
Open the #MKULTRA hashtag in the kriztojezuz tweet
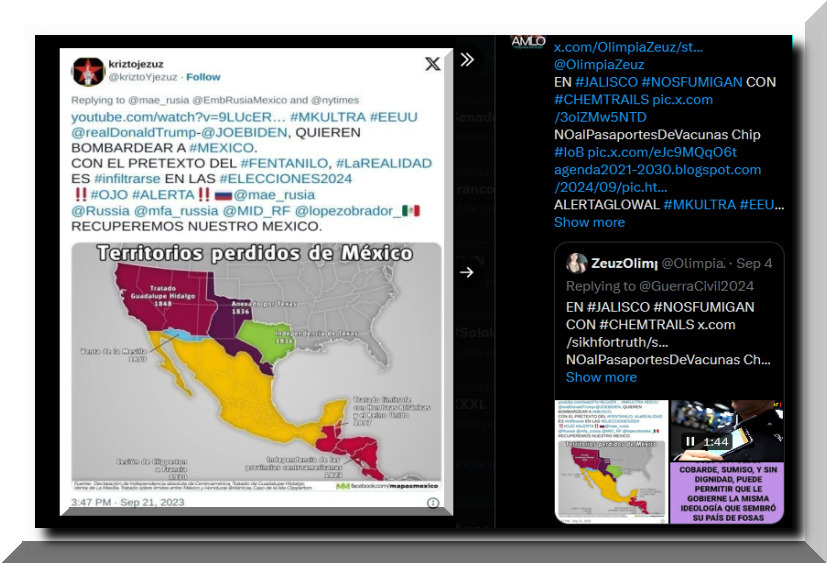[x=328, y=117]
